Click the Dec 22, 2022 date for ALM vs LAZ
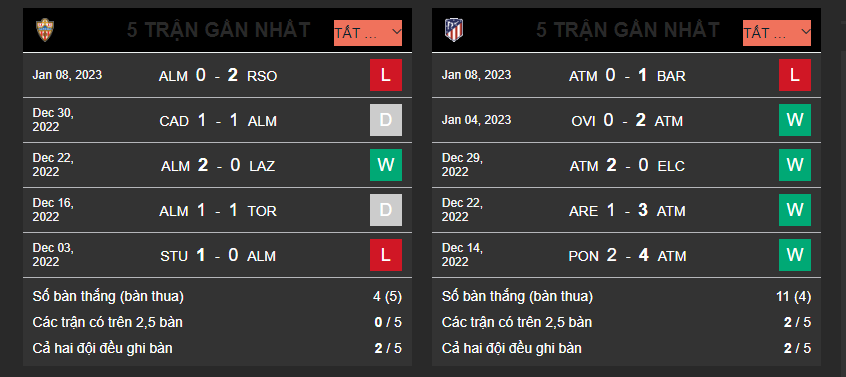Image resolution: width=846 pixels, height=377 pixels. point(53,165)
